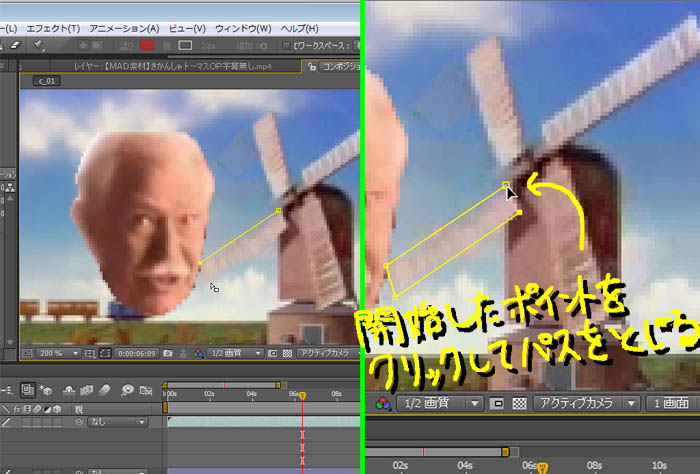Screen dimensions: 700x474
Task: Open the 200 % magnification dropdown
Action: click(x=57, y=353)
